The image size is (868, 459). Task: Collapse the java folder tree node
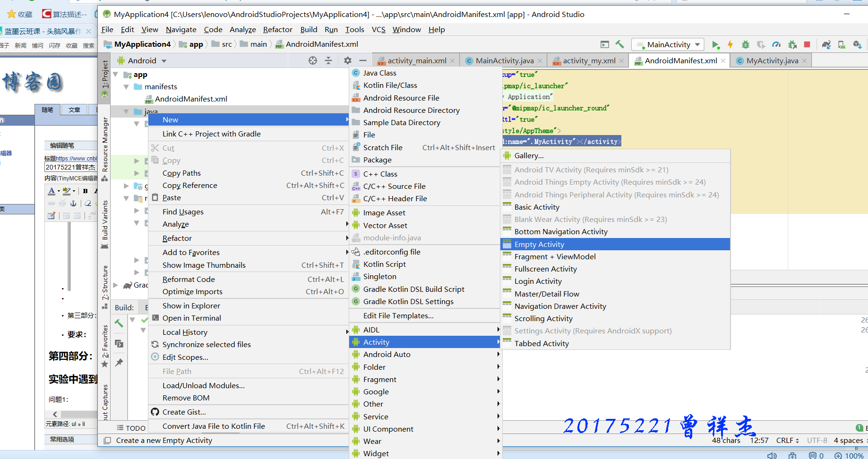click(x=126, y=111)
